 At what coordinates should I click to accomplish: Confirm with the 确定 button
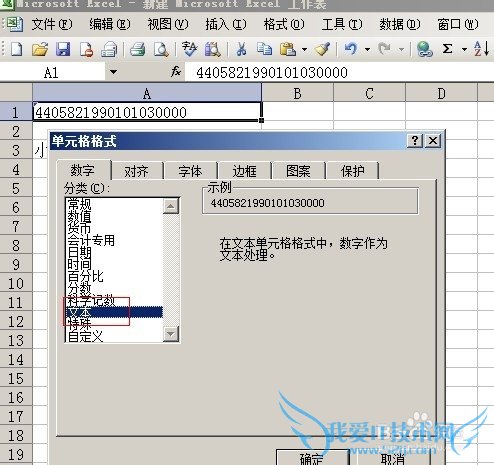point(313,458)
